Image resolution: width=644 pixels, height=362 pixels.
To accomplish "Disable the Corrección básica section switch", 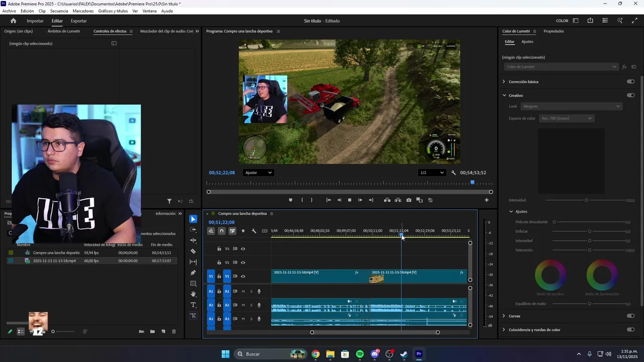I will [x=631, y=81].
